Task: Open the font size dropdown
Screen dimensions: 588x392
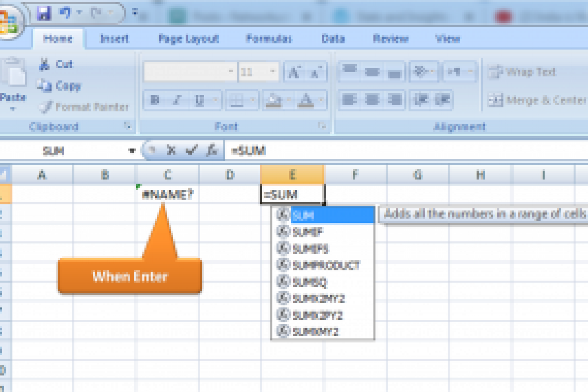Action: (x=273, y=72)
